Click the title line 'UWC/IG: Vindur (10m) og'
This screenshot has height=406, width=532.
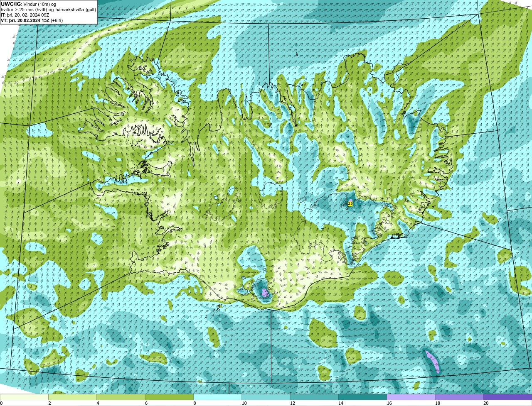coord(29,4)
